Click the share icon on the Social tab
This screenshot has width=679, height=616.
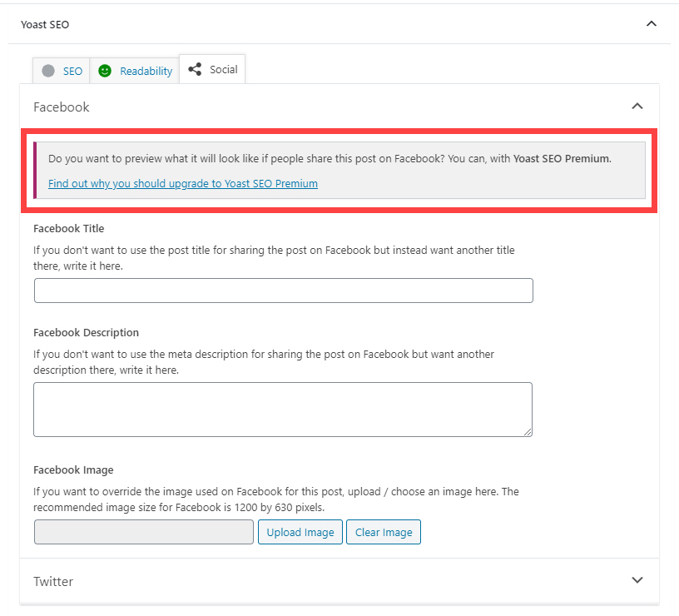click(195, 69)
